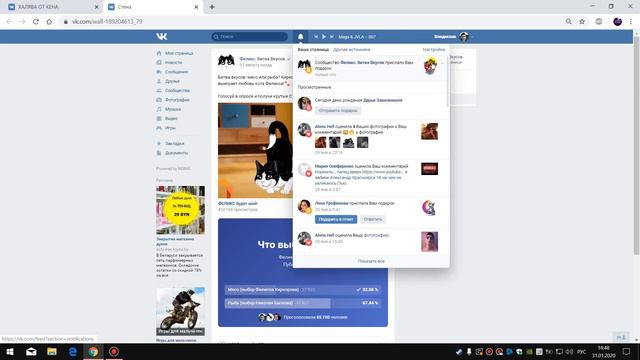The image size is (640, 360).
Task: Open the Chrome three-dot menu
Action: pyautogui.click(x=631, y=22)
